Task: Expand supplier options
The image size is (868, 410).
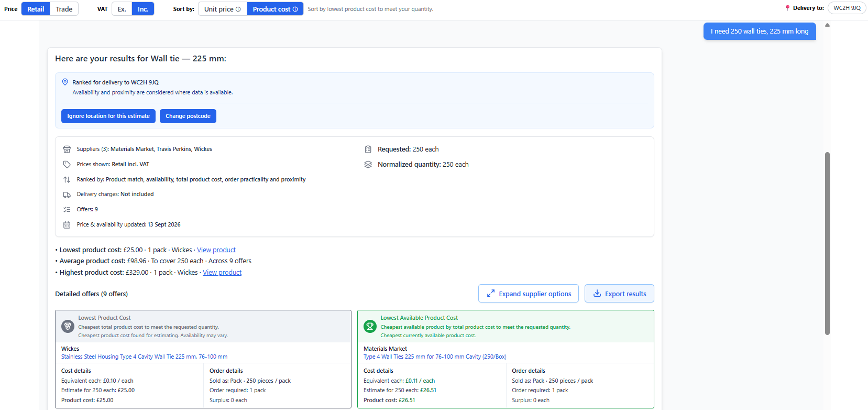Action: (x=529, y=294)
